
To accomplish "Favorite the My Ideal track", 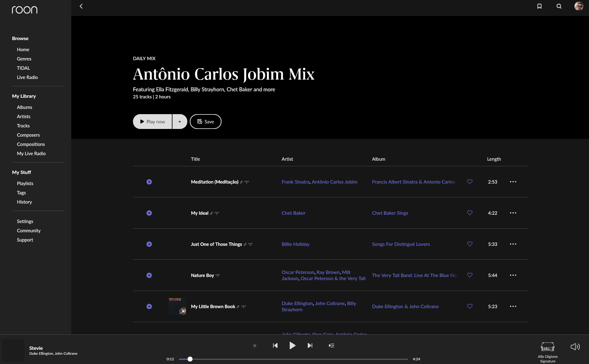I will [470, 213].
